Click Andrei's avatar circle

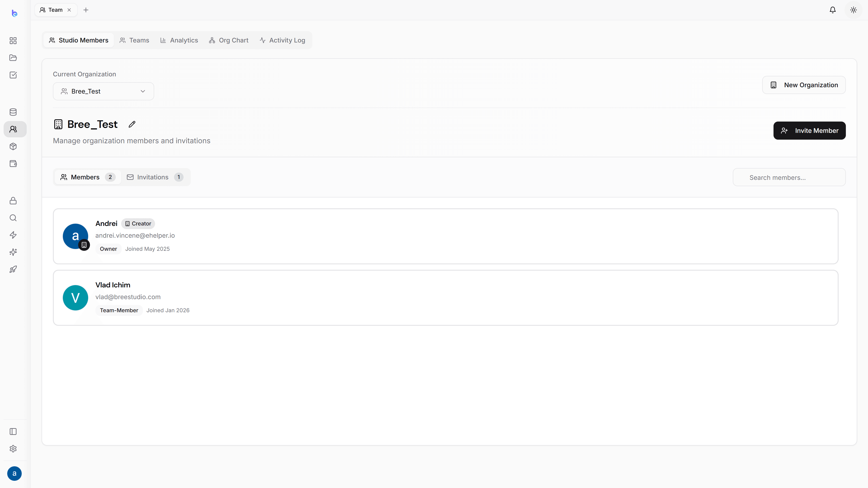75,236
